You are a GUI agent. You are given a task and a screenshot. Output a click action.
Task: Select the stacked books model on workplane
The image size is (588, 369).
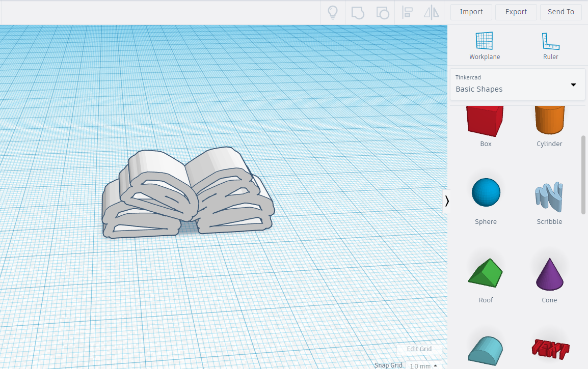pos(188,193)
